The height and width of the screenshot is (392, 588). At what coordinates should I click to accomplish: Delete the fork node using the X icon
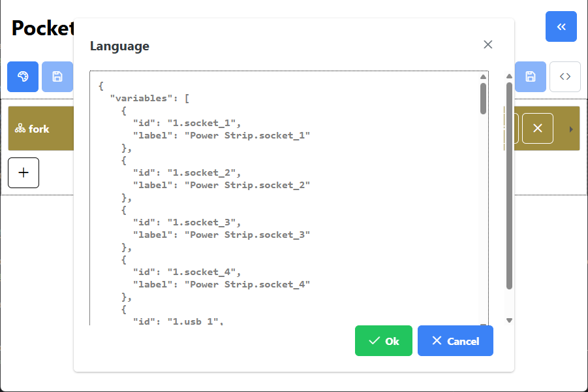537,128
